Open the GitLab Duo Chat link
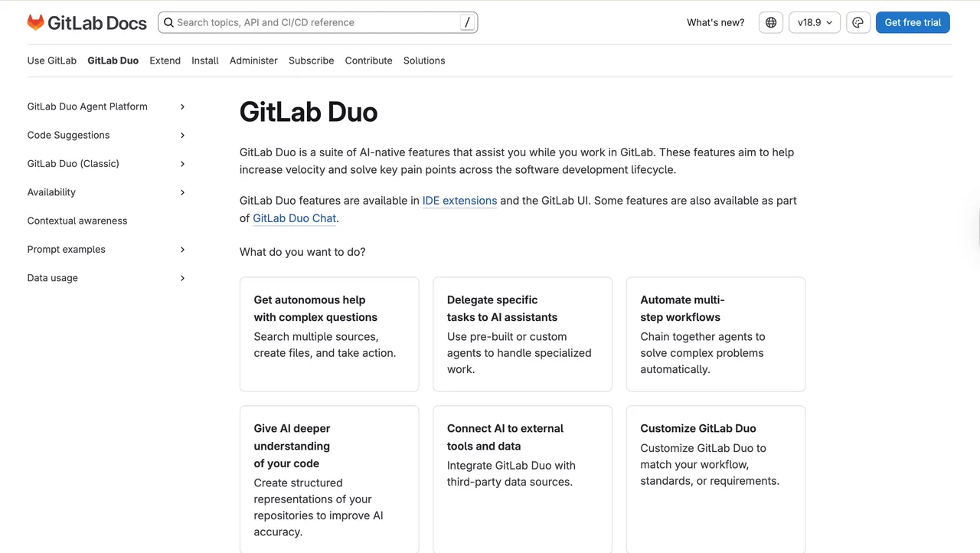 295,218
